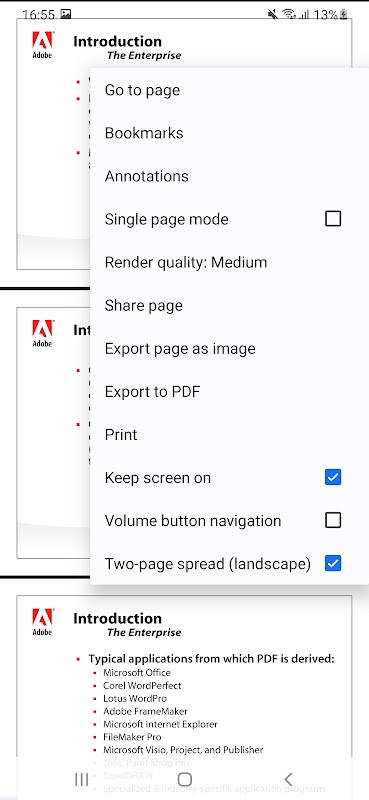The image size is (369, 800).
Task: Disable Two-page spread (landscape) checkbox
Action: [333, 564]
